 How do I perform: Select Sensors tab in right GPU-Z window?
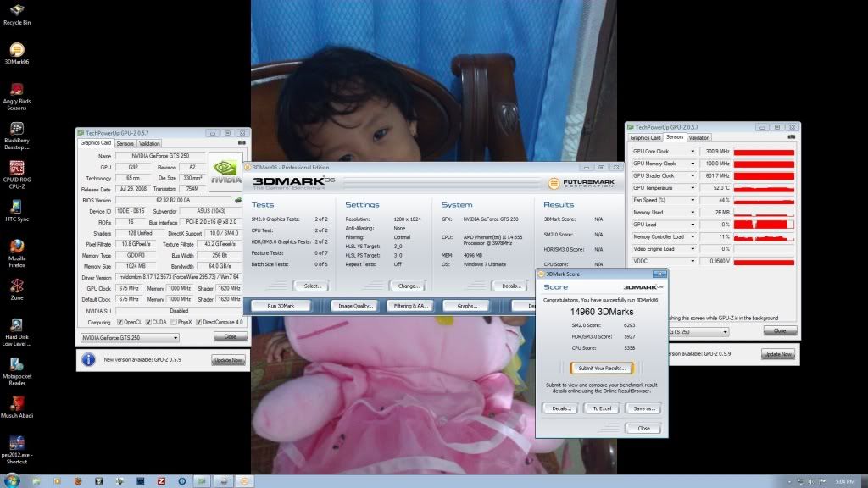pyautogui.click(x=675, y=136)
